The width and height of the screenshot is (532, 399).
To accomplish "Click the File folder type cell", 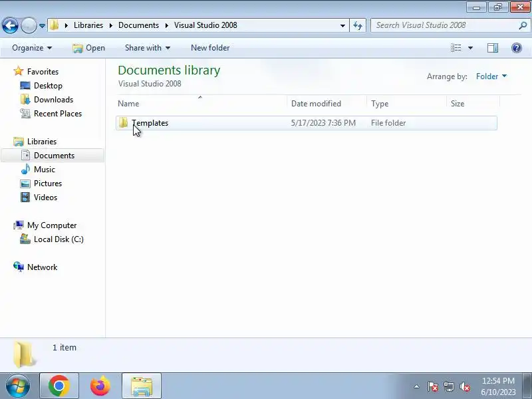I will 388,123.
